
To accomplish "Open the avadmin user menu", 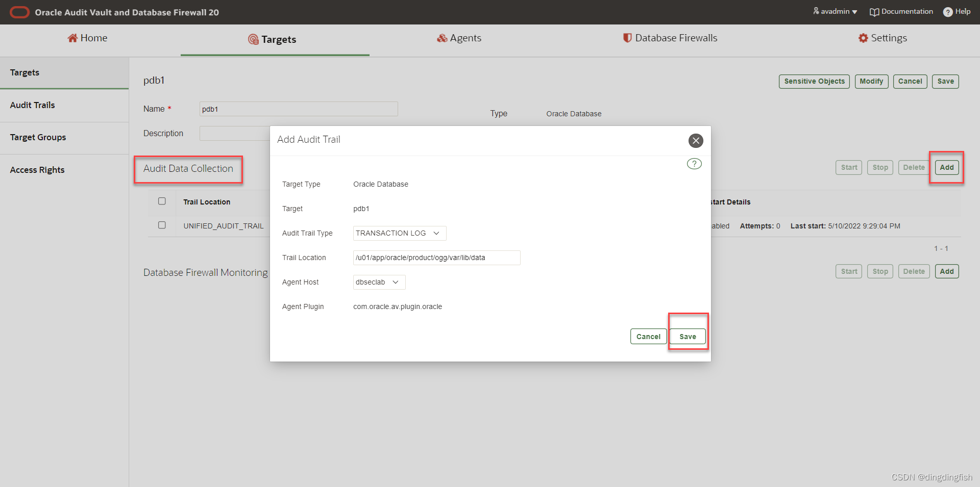I will coord(835,11).
